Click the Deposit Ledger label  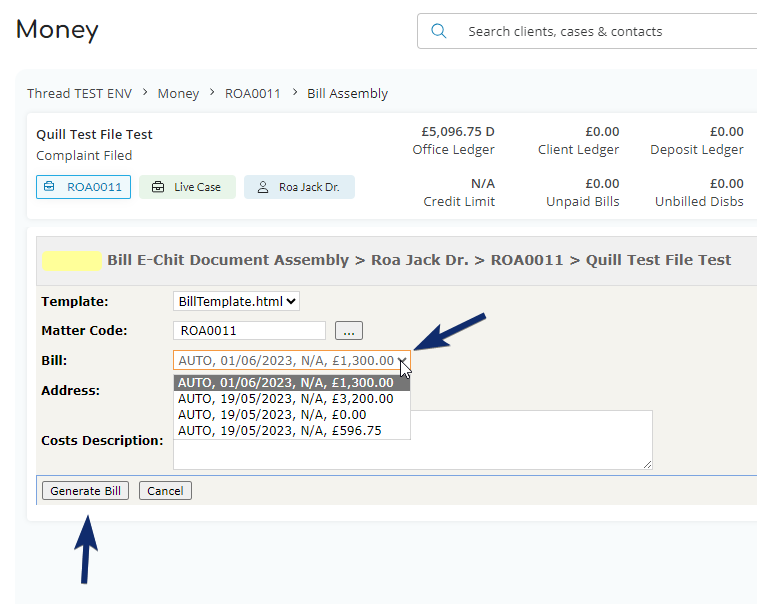point(697,150)
